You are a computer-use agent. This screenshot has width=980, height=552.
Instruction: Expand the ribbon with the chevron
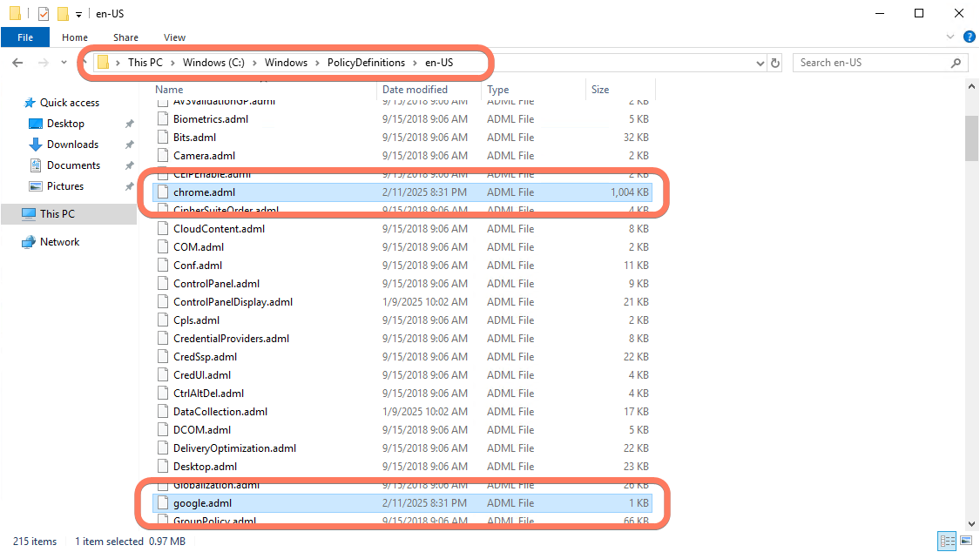point(950,37)
